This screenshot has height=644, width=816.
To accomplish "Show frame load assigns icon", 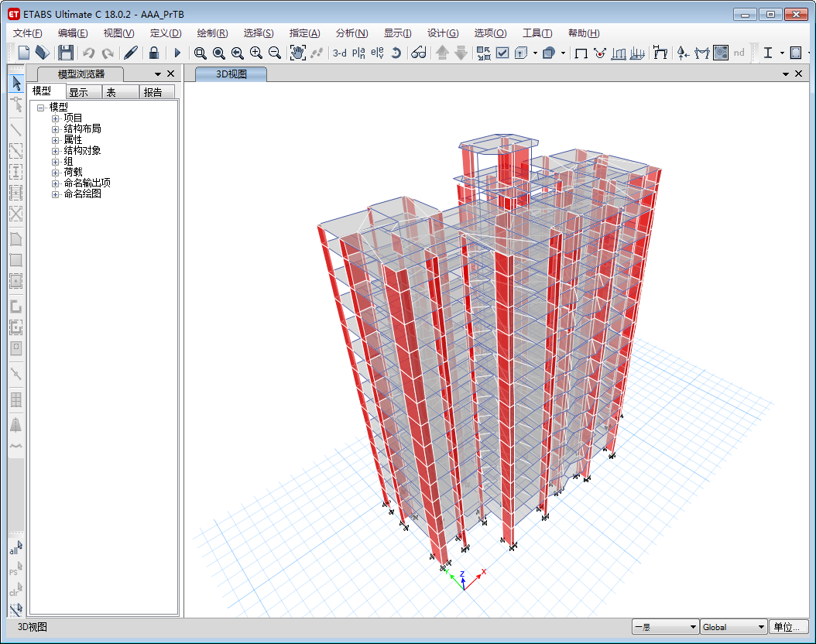I will coord(619,53).
